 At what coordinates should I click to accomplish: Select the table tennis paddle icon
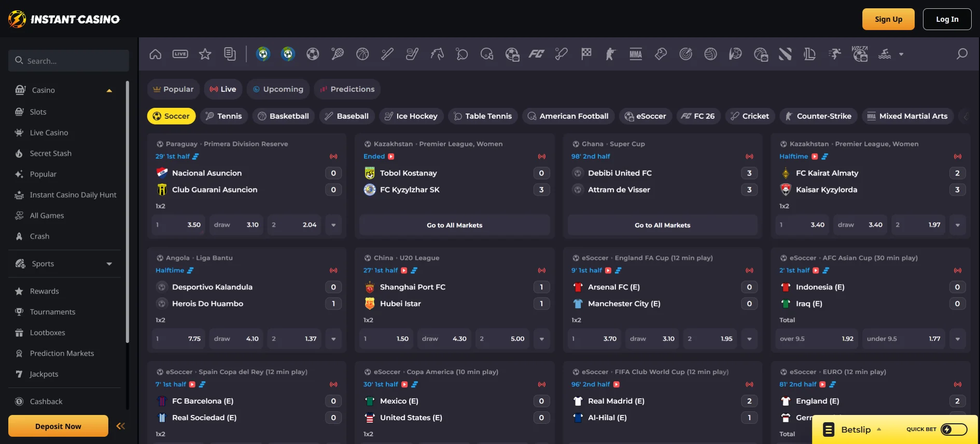(462, 54)
